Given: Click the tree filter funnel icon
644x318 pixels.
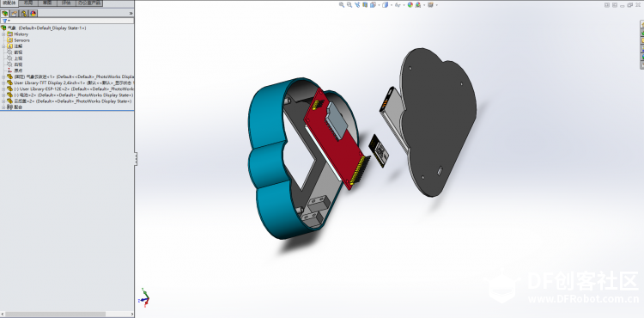Looking at the screenshot, I should pos(4,21).
